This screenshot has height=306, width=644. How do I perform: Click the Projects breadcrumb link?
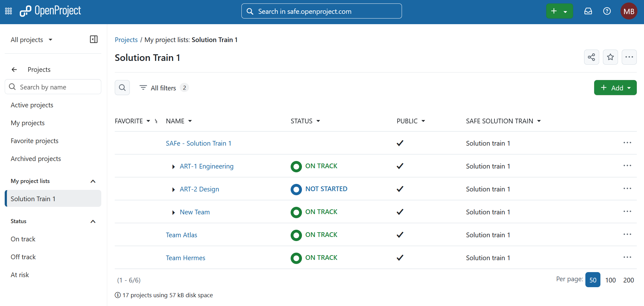(x=126, y=40)
